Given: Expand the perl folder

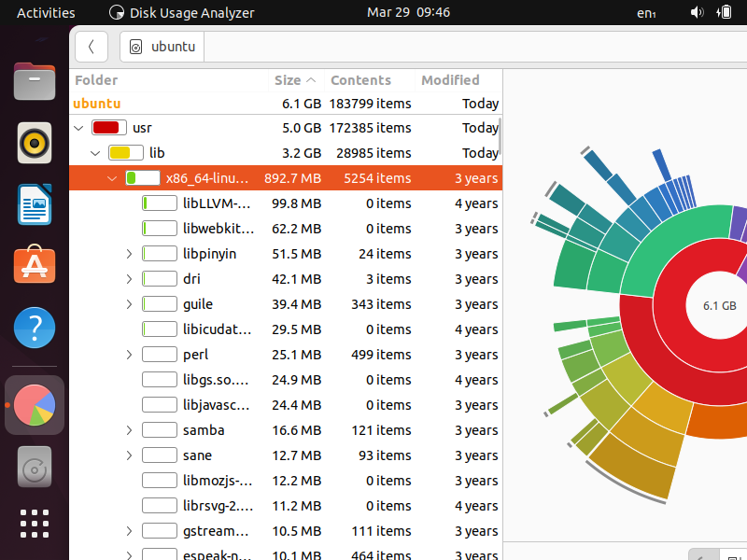Looking at the screenshot, I should tap(129, 355).
